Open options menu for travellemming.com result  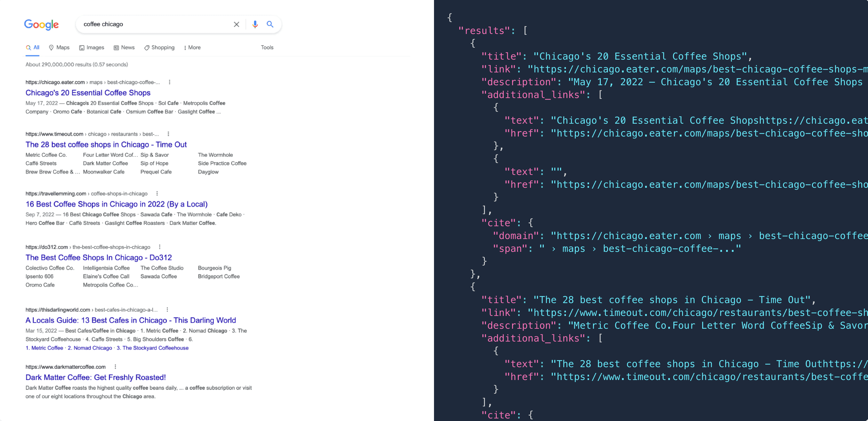coord(157,193)
